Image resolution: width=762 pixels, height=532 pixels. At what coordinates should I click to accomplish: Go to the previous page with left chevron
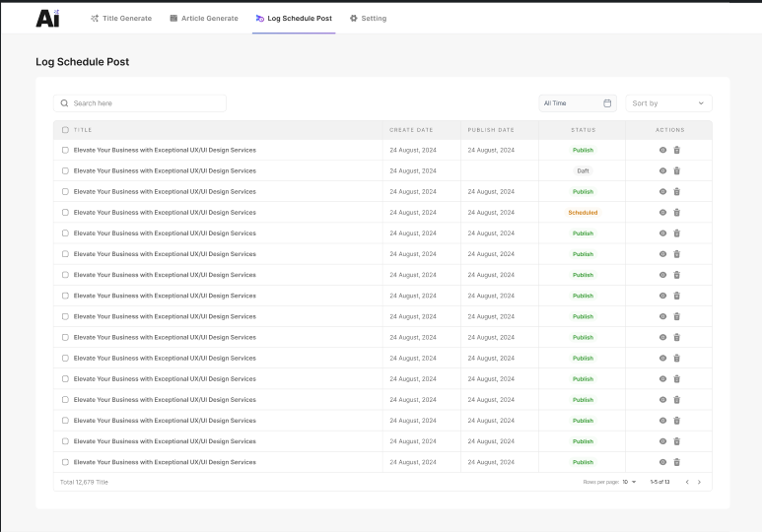click(x=687, y=482)
